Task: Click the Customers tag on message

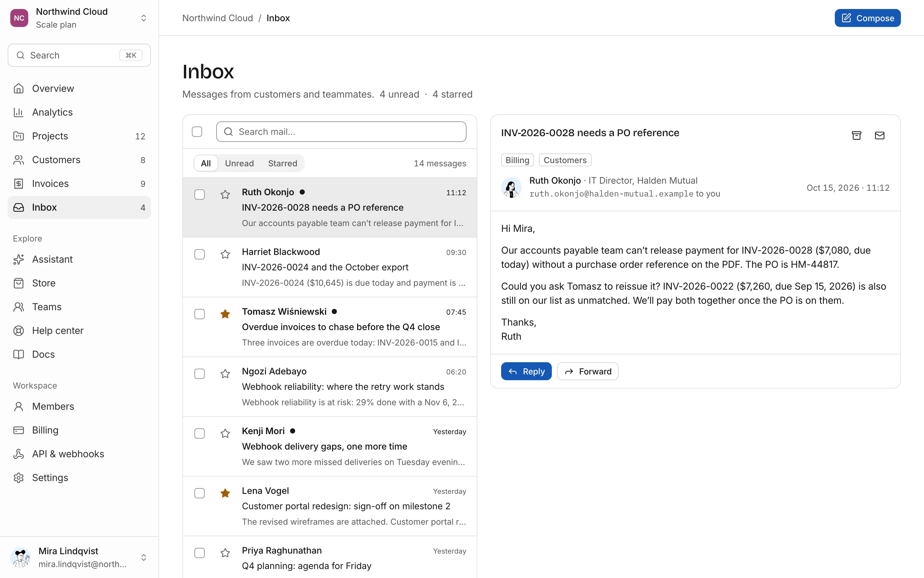Action: click(565, 160)
